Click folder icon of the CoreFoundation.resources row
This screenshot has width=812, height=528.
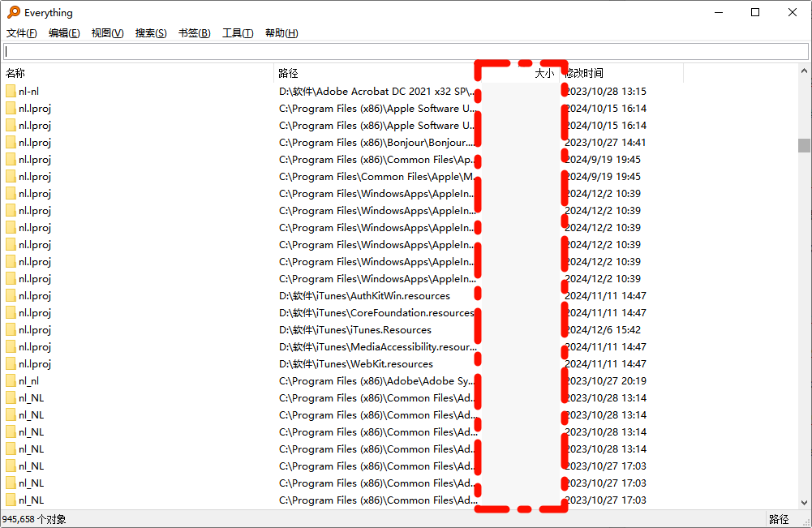point(11,313)
